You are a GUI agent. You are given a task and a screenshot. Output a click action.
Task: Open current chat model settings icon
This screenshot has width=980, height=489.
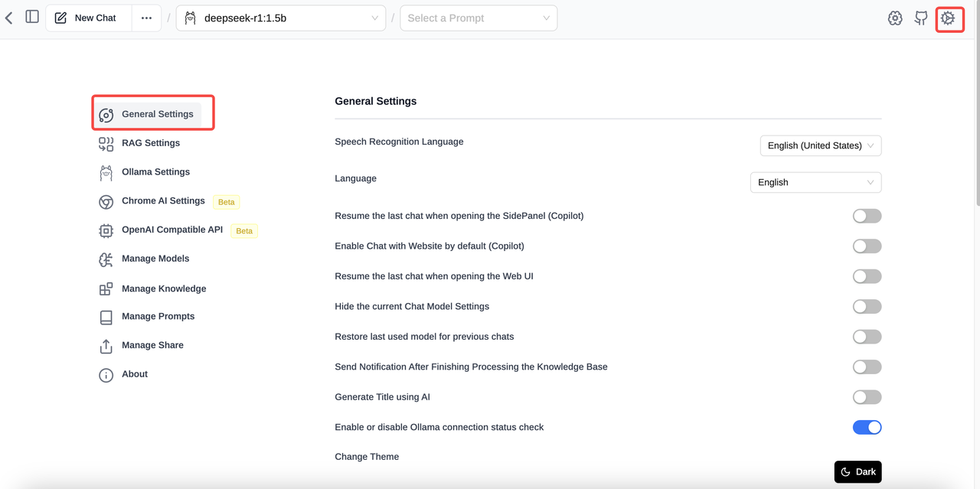click(x=895, y=18)
